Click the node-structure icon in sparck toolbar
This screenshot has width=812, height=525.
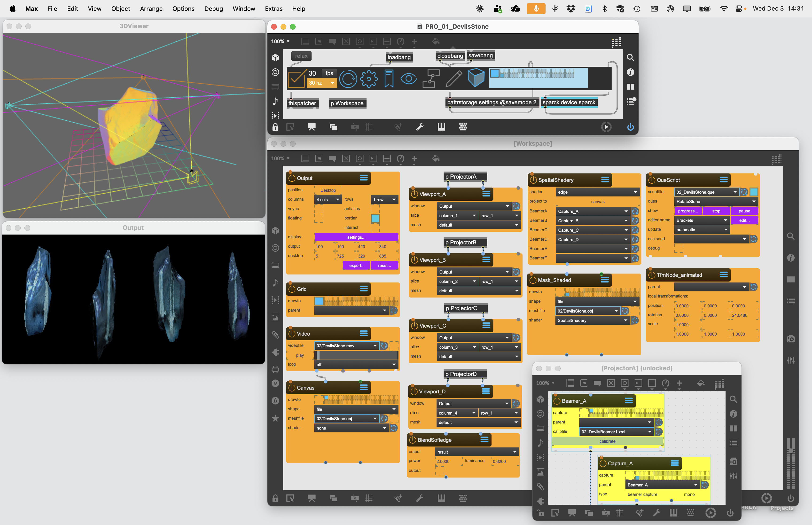(x=431, y=79)
